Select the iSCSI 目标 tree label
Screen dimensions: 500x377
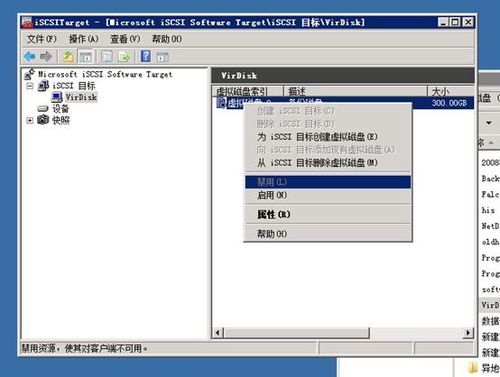[x=74, y=86]
